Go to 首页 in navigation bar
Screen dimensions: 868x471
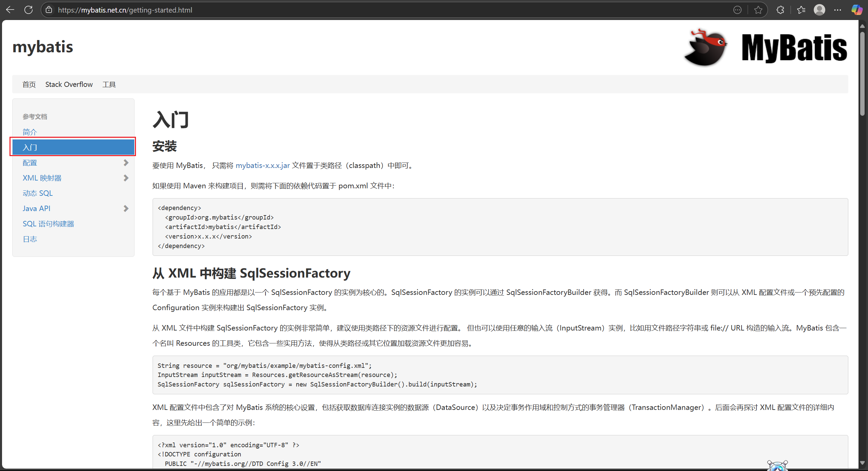coord(29,84)
